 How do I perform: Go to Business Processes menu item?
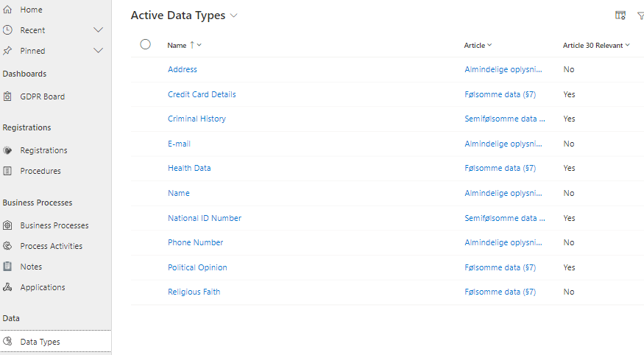[54, 225]
